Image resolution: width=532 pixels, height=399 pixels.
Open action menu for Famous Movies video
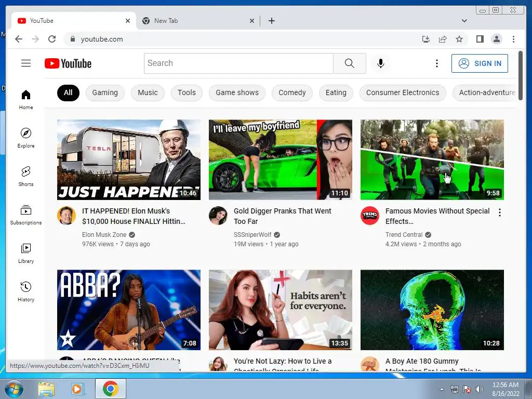[x=499, y=212]
